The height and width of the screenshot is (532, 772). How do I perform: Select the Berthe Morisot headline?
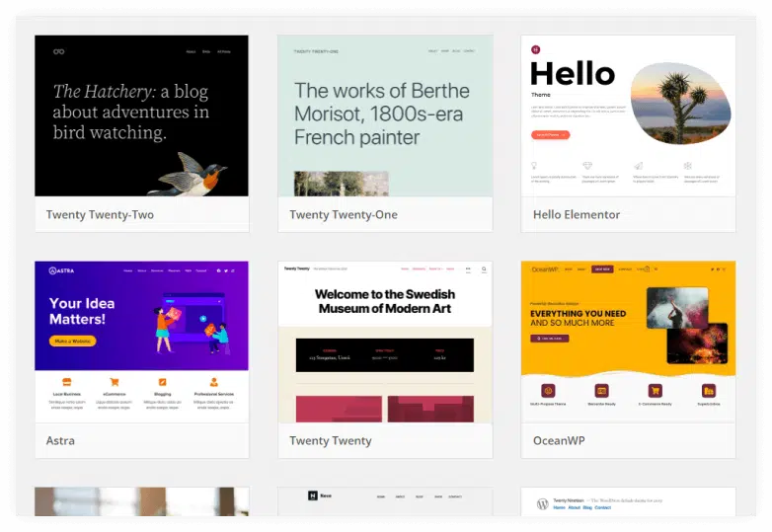382,114
